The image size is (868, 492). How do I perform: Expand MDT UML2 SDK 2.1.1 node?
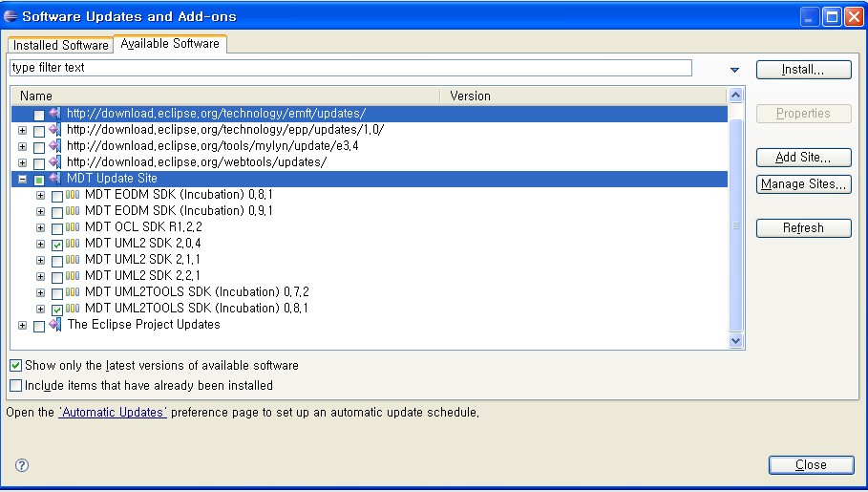40,260
